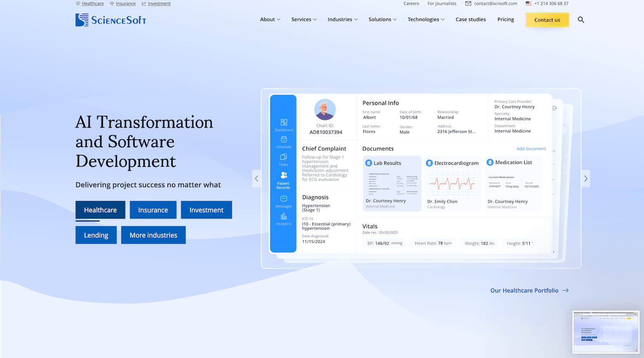Screen dimensions: 644x358
Task: Switch to the Investment industry tab button
Action: [x=207, y=210]
